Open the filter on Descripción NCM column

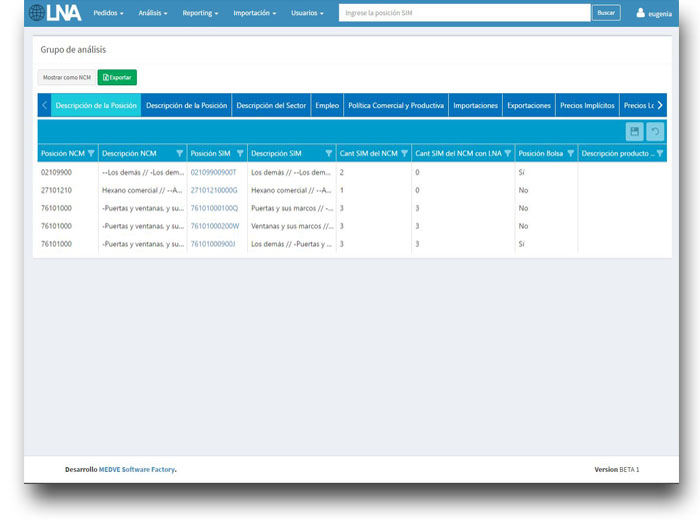click(x=180, y=154)
